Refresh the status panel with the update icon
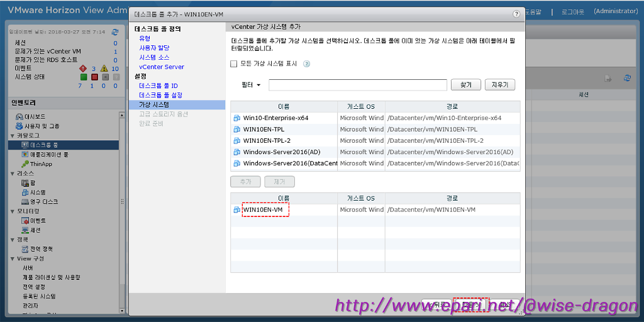The height and width of the screenshot is (322, 644). [x=115, y=31]
